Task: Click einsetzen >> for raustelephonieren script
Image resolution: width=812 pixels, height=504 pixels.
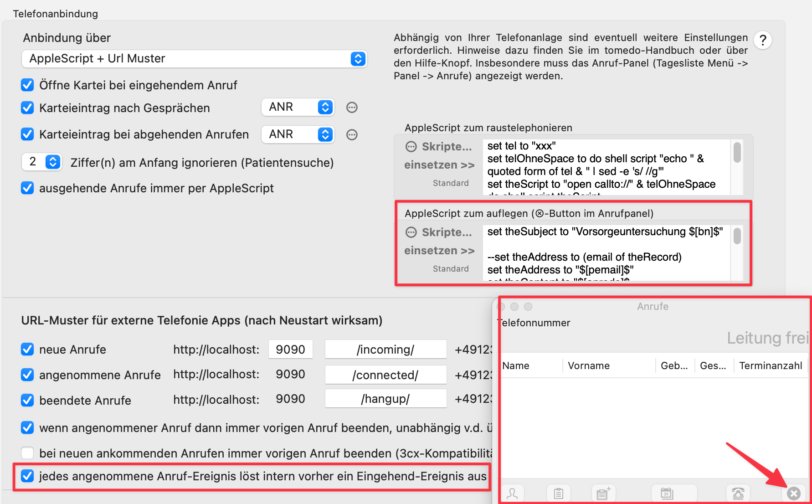Action: [439, 165]
